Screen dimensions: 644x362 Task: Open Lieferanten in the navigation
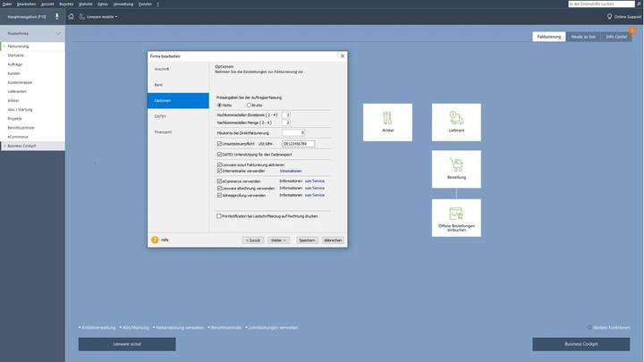click(x=17, y=91)
